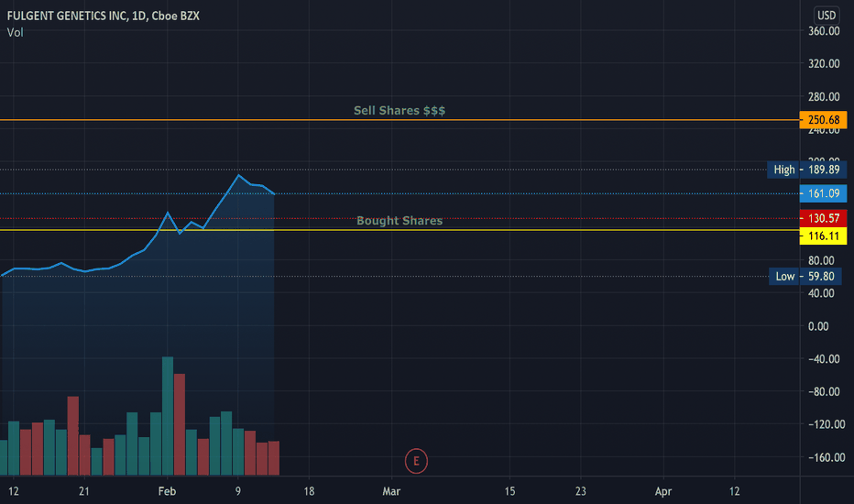
Task: Click the yellow 116.11 price label
Action: pyautogui.click(x=823, y=236)
